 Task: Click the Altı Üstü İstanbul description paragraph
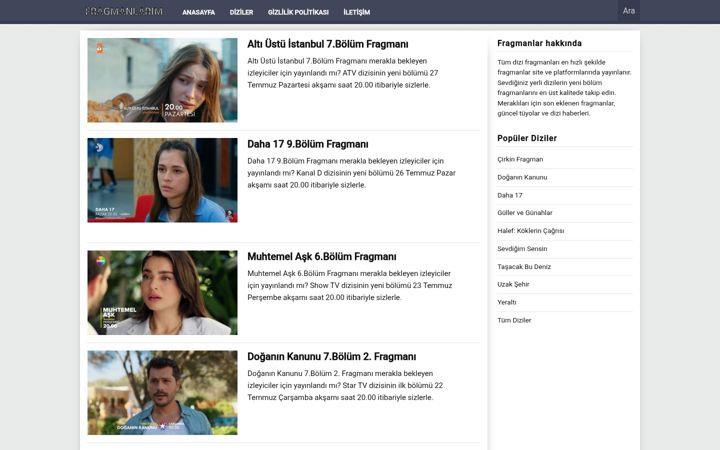[343, 73]
